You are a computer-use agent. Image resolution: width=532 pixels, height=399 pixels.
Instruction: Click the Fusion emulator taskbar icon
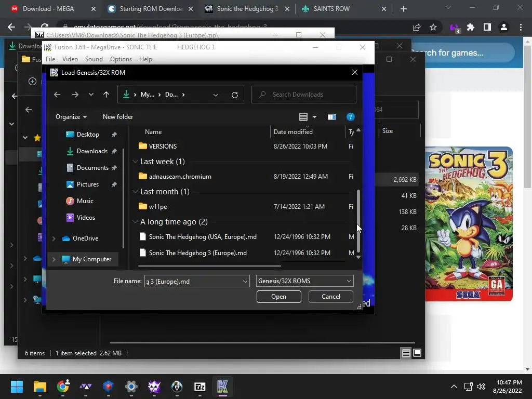point(222,387)
